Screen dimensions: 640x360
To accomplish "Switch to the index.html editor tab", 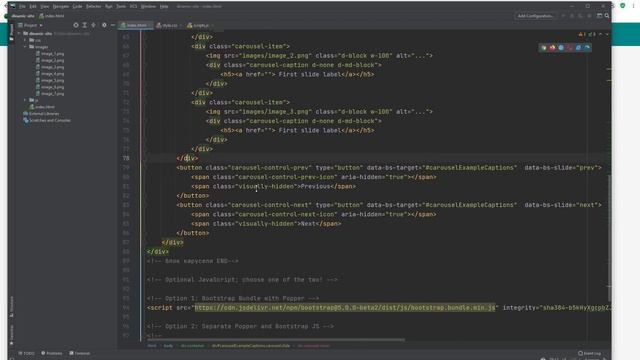I will (136, 25).
